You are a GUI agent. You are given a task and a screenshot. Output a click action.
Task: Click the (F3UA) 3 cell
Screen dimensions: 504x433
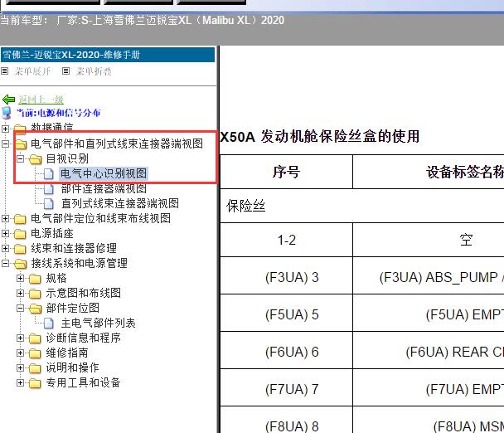(286, 277)
